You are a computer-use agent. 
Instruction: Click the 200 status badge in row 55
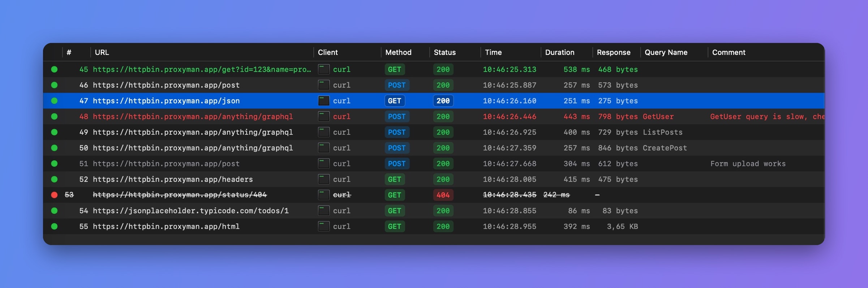point(443,226)
